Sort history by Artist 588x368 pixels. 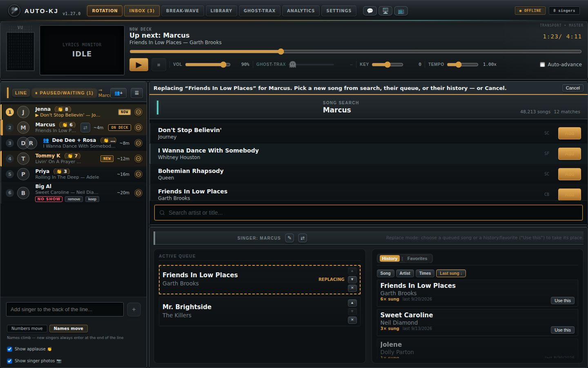tap(405, 274)
